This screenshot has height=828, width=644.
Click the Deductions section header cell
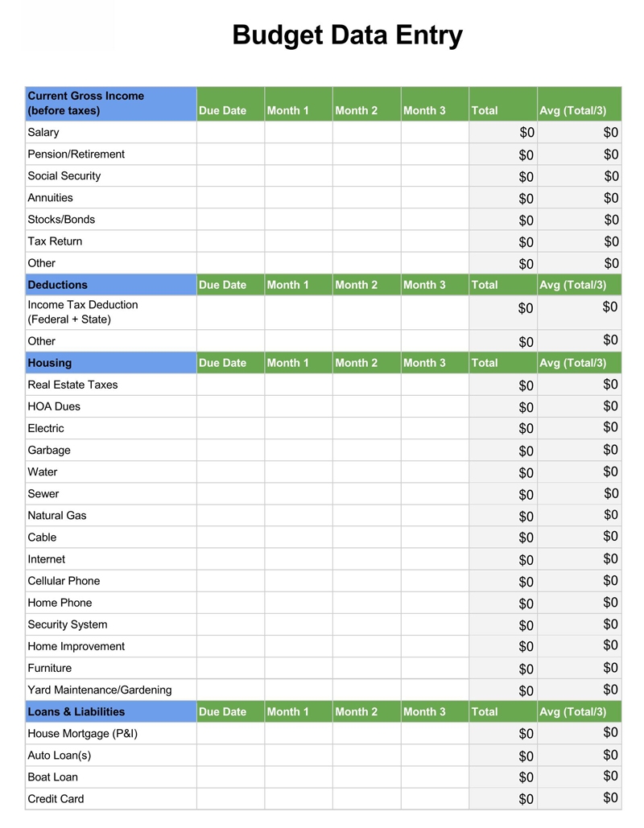pos(111,285)
